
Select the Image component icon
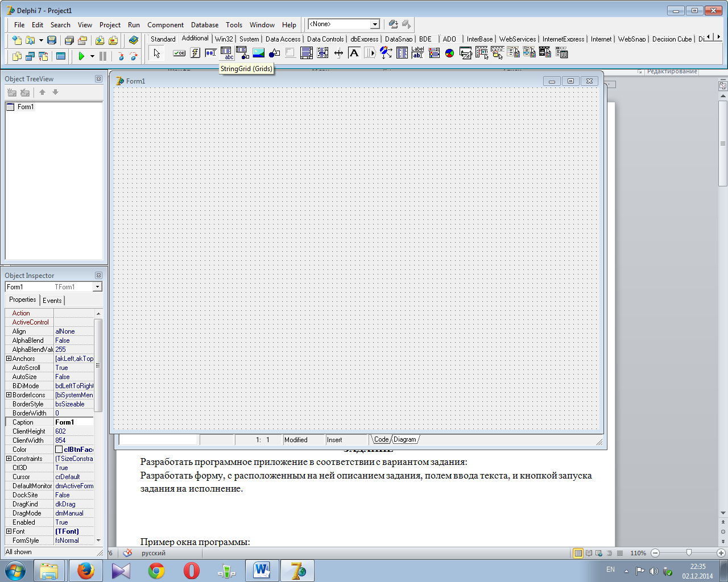[258, 53]
